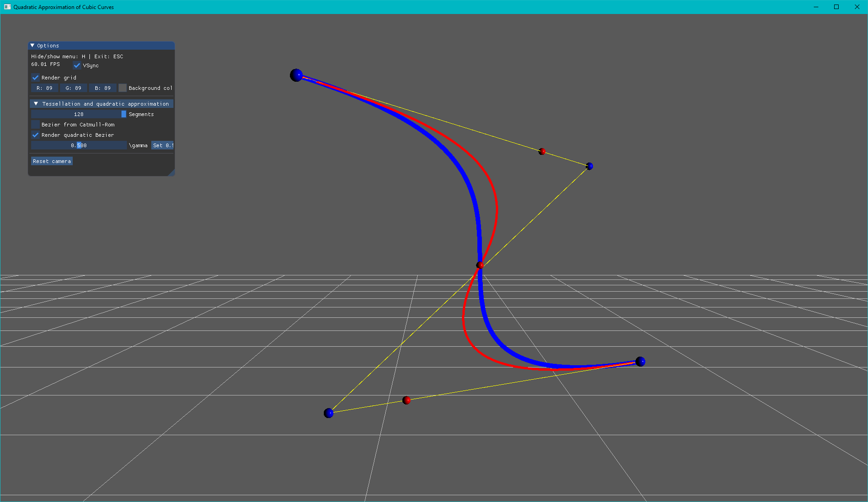Collapse the Options panel triangle
Viewport: 868px width, 502px height.
33,46
